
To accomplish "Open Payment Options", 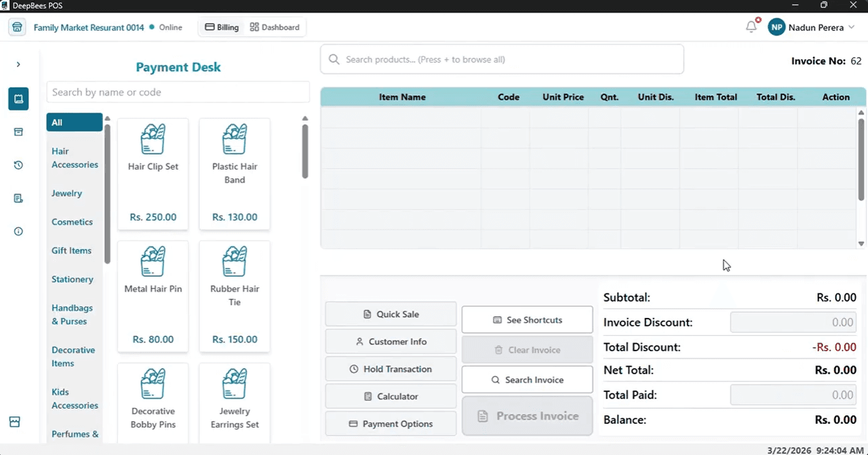I will 391,424.
